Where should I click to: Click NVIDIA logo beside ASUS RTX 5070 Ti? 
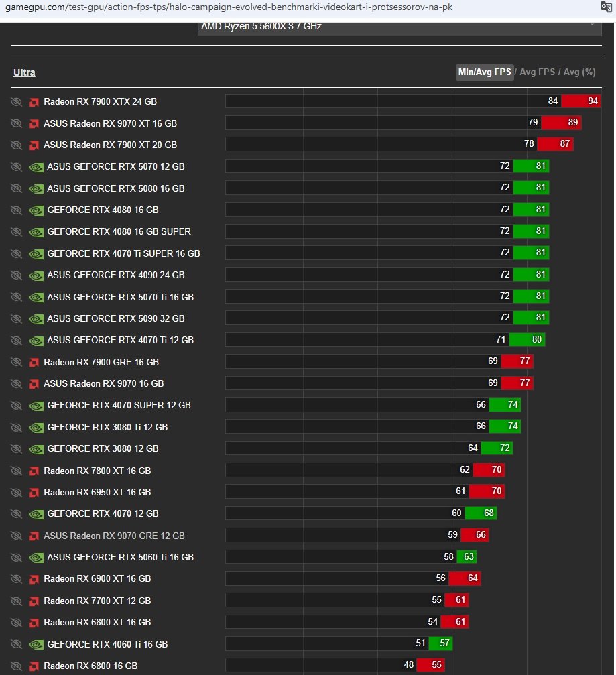pos(36,298)
